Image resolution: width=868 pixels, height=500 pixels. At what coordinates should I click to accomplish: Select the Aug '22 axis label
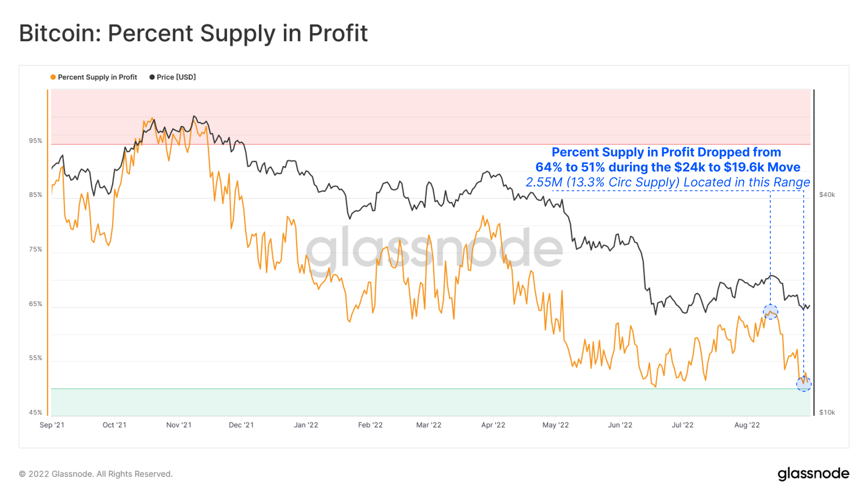[x=747, y=425]
